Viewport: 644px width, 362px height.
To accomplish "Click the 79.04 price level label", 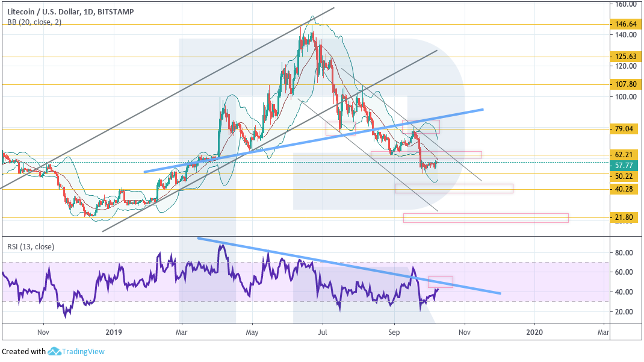I will pyautogui.click(x=626, y=129).
